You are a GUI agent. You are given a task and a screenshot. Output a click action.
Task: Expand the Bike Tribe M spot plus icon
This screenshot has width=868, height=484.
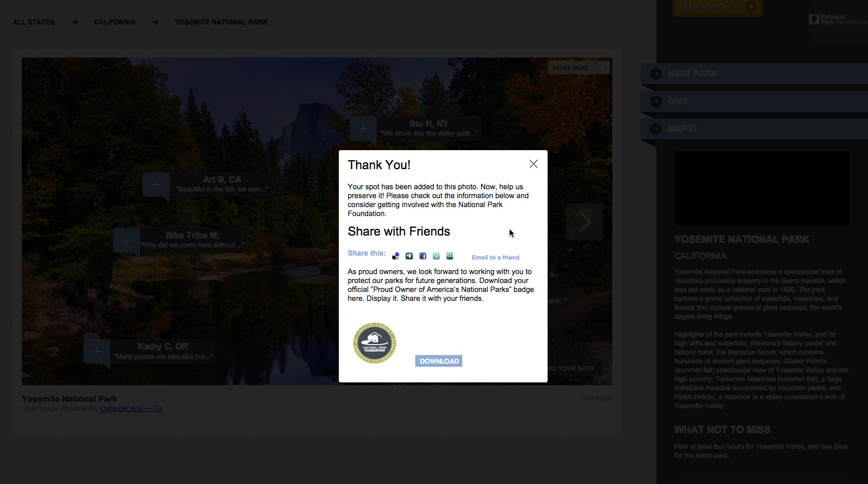point(126,241)
